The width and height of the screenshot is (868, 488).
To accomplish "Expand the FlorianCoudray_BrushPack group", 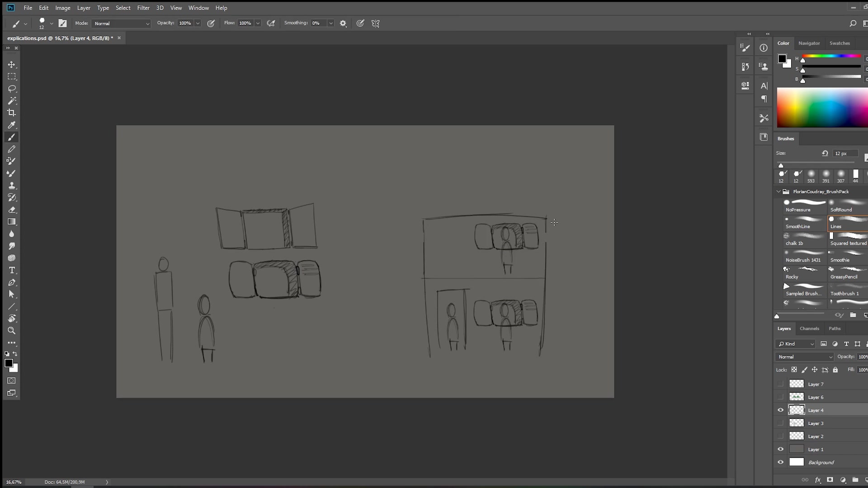I will (x=778, y=191).
